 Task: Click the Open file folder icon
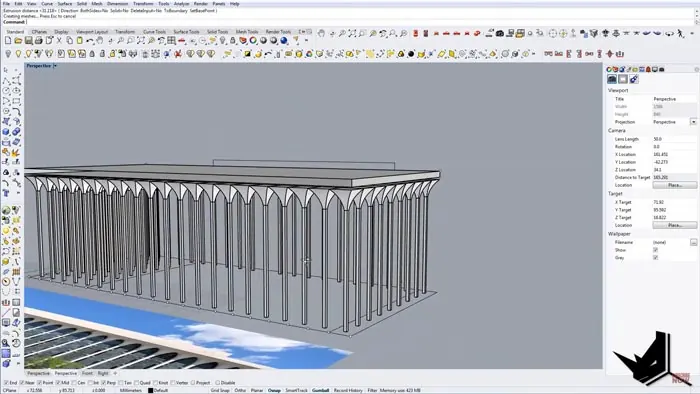point(18,41)
